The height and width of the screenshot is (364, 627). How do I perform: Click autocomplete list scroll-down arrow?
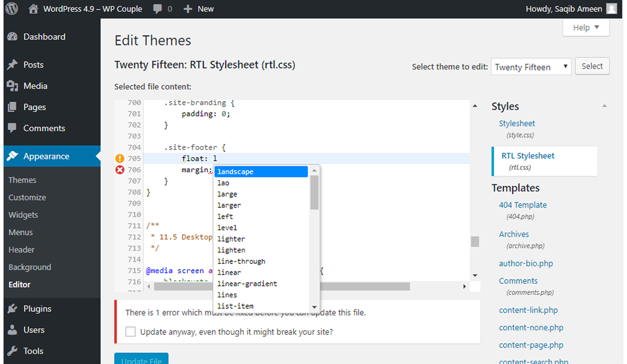[314, 307]
